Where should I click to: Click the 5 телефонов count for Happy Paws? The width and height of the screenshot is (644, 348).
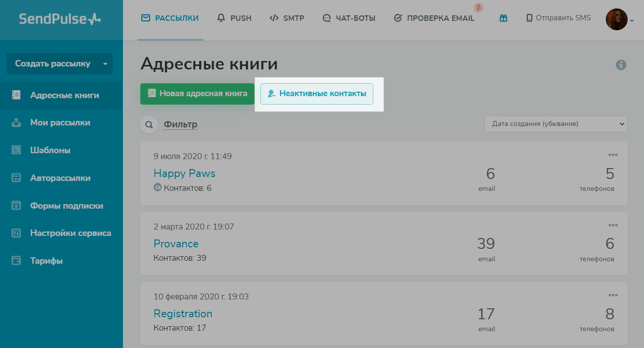(x=610, y=174)
